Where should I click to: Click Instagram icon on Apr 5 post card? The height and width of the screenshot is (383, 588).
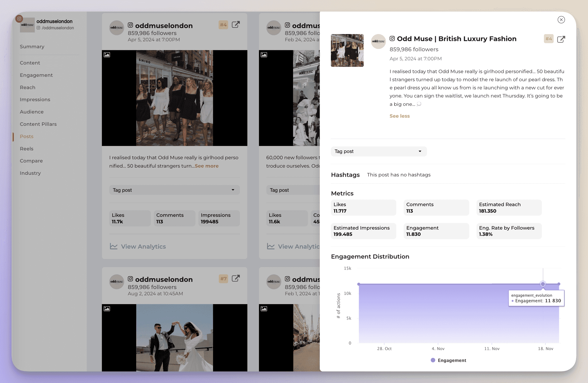click(131, 25)
